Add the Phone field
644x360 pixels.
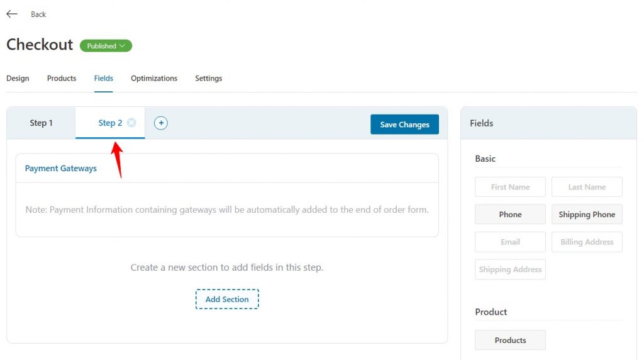pos(510,214)
